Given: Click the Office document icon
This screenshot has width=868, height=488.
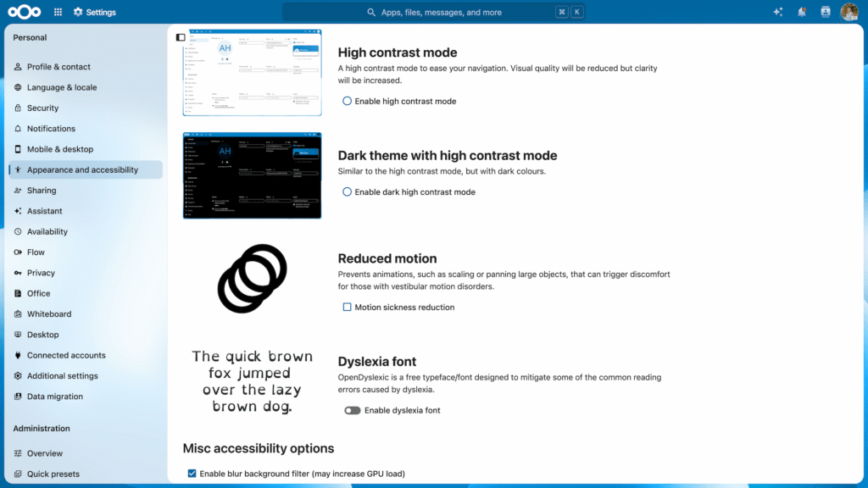Looking at the screenshot, I should 18,293.
